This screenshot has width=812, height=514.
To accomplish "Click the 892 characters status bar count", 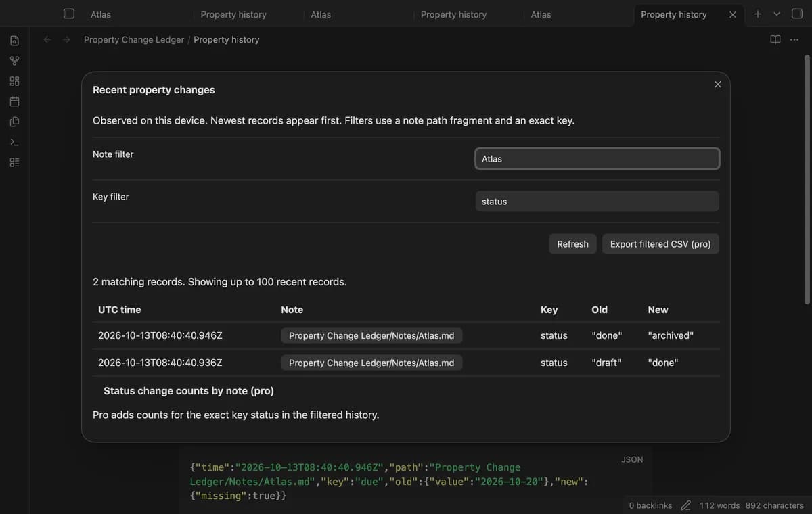I will click(x=775, y=505).
